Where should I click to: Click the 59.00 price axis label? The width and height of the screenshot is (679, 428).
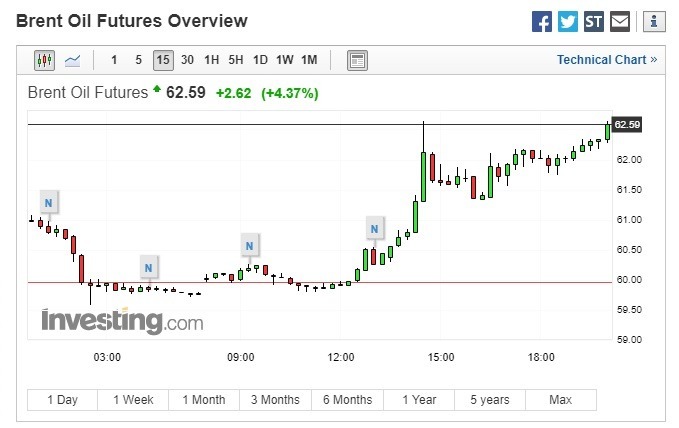(x=629, y=340)
